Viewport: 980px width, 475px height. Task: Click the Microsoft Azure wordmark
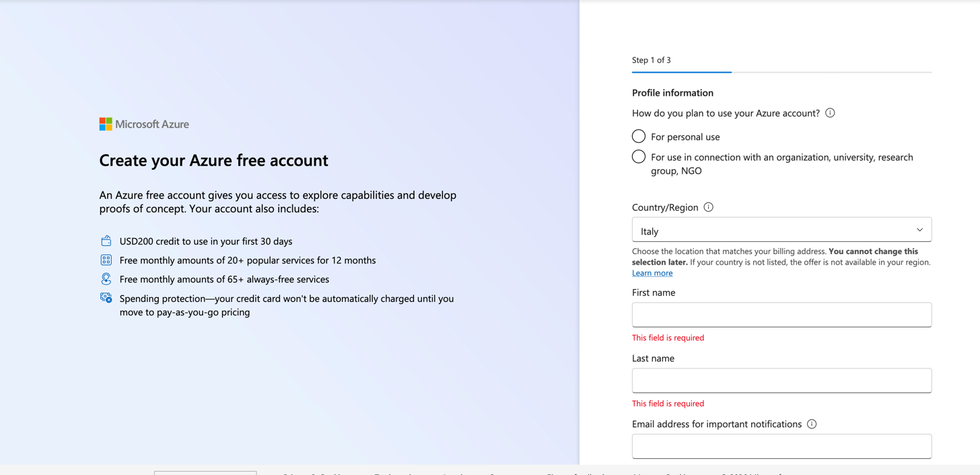[x=151, y=124]
